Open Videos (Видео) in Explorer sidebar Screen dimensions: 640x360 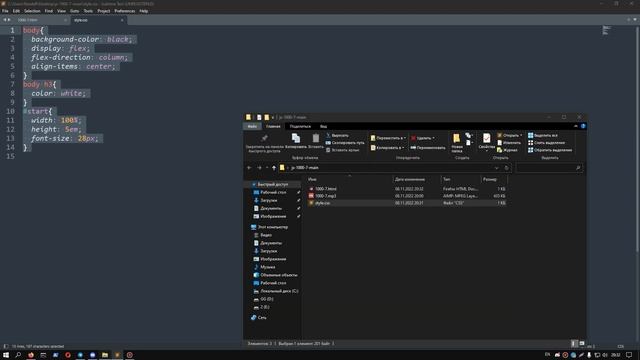(x=266, y=235)
